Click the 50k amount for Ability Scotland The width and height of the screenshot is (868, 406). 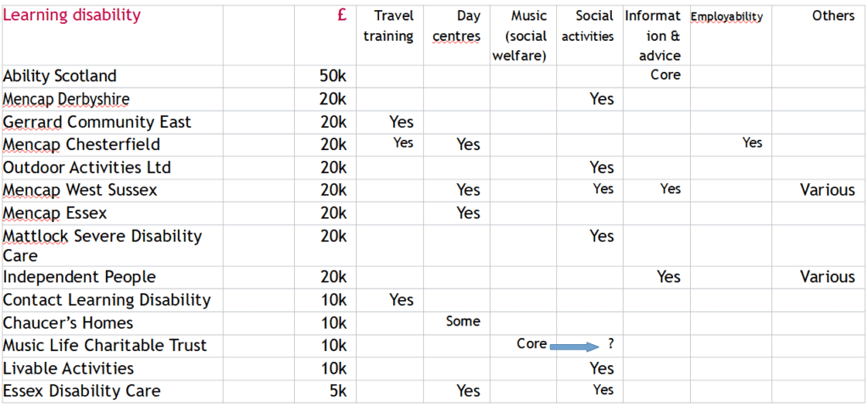pyautogui.click(x=332, y=75)
